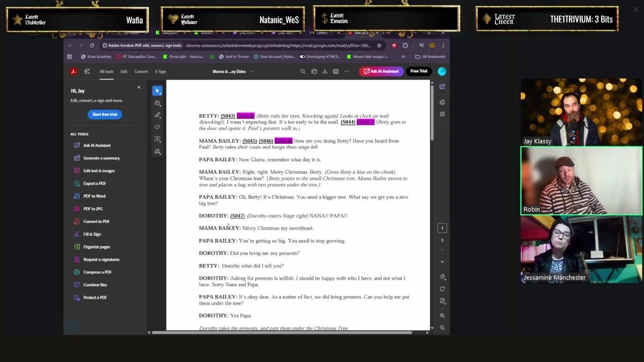This screenshot has width=644, height=362.
Task: Open the thumbnails grid panel icon
Action: 442,115
